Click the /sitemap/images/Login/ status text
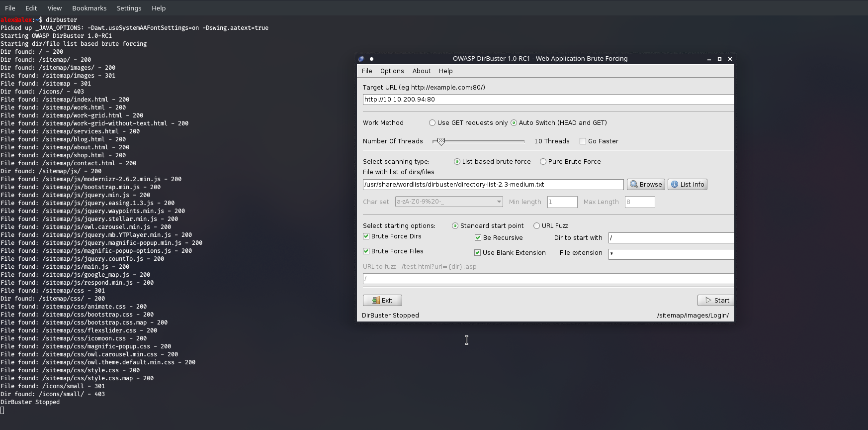Screen dimensions: 868x430 coord(693,316)
